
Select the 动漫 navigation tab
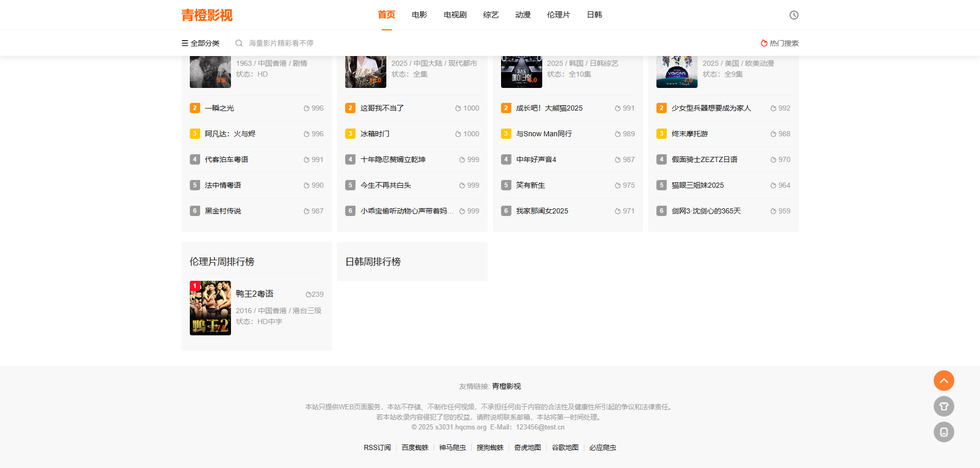point(523,15)
